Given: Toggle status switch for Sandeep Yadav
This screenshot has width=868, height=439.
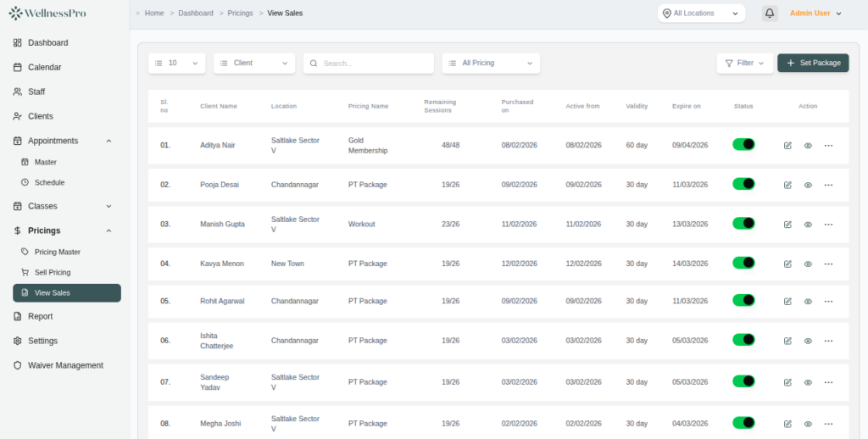Looking at the screenshot, I should tap(743, 381).
